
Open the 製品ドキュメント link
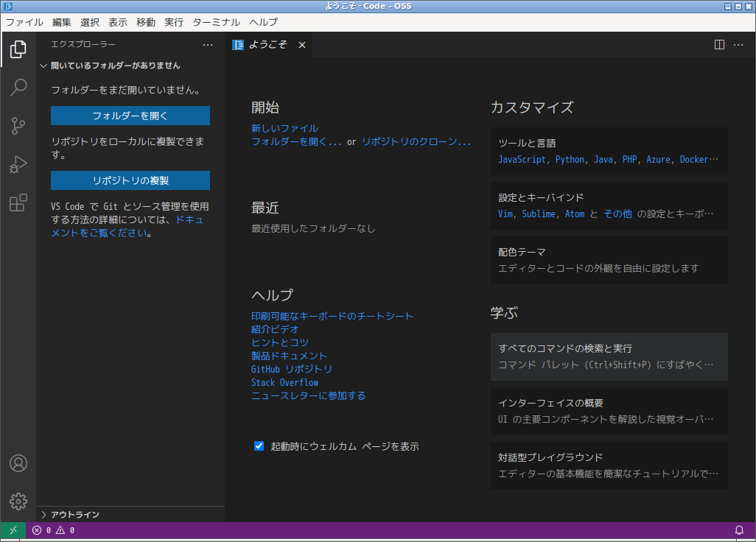coord(290,356)
